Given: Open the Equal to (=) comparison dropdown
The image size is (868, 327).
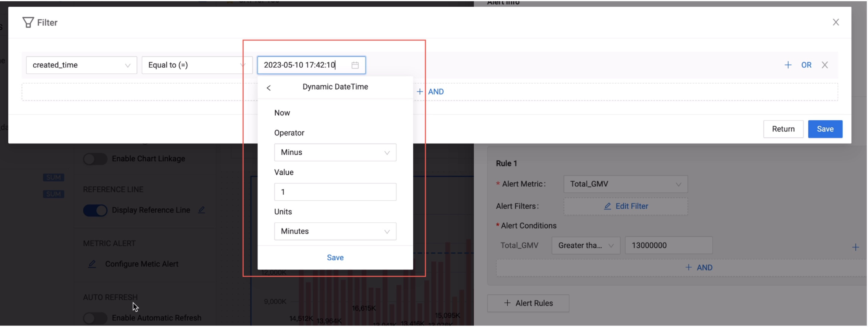Looking at the screenshot, I should pyautogui.click(x=197, y=65).
